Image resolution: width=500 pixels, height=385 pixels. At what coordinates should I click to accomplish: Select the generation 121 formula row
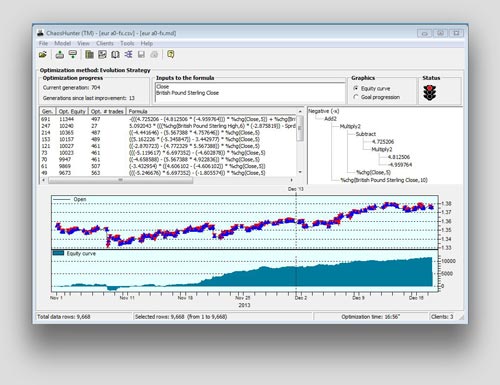tap(168, 146)
